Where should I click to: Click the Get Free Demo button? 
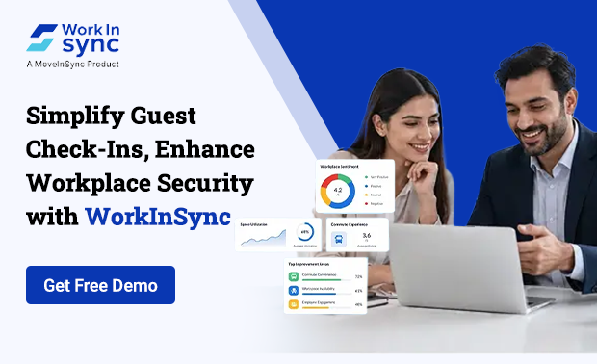(x=100, y=285)
